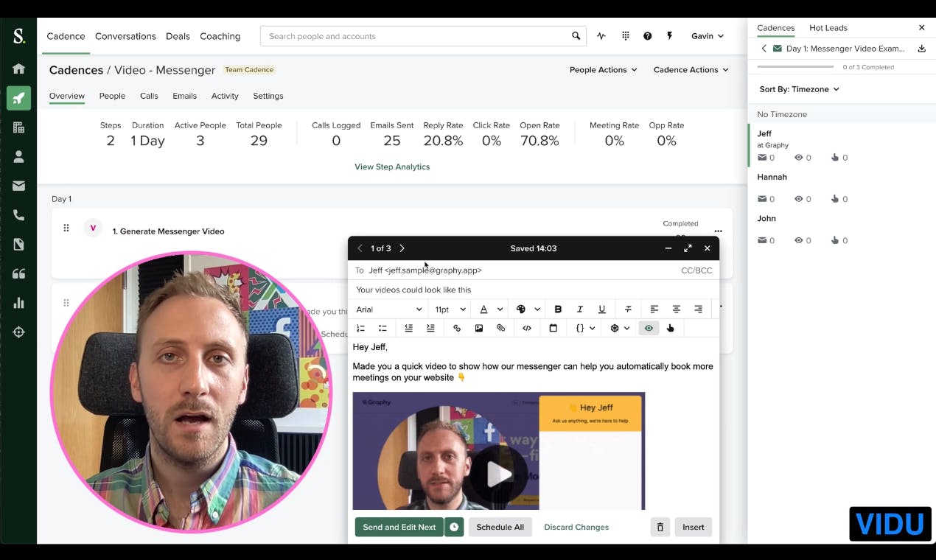Open the Snippets quote icon in sidebar
This screenshot has width=936, height=560.
coord(18,274)
